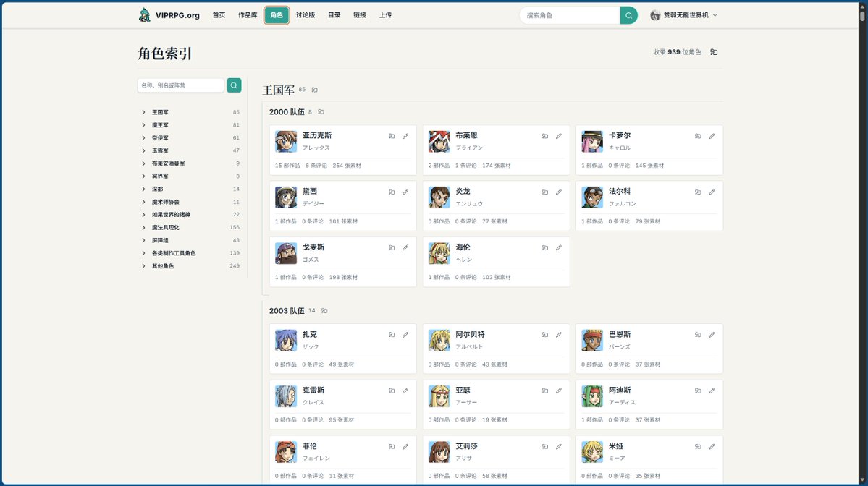
Task: Click the 如果世界的诸神 label in sidebar
Action: pyautogui.click(x=171, y=215)
